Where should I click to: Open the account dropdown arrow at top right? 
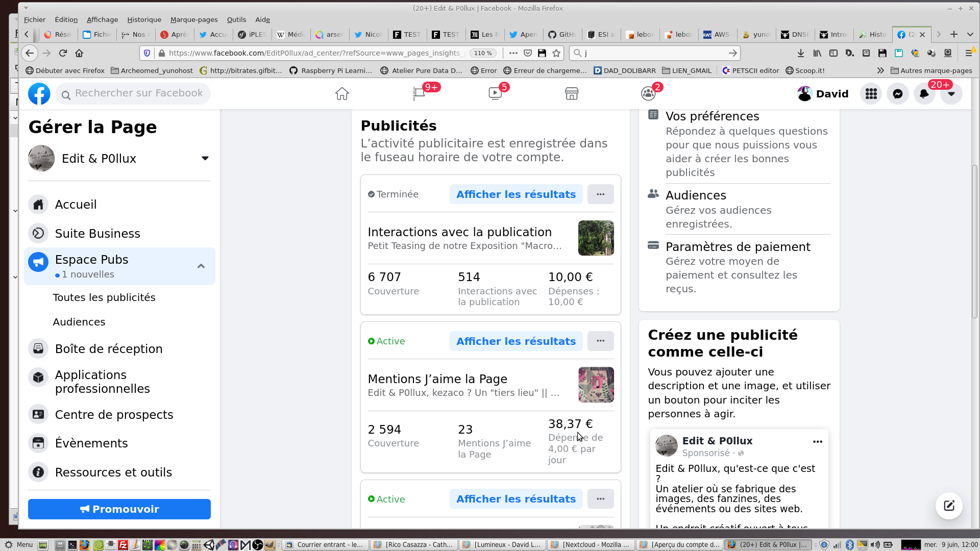(x=951, y=94)
